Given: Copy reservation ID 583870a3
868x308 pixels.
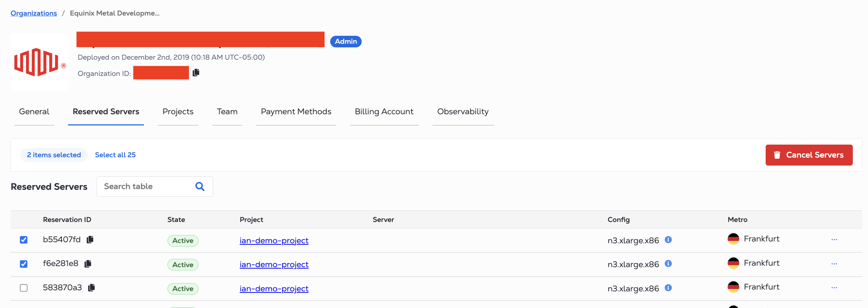Looking at the screenshot, I should tap(92, 287).
